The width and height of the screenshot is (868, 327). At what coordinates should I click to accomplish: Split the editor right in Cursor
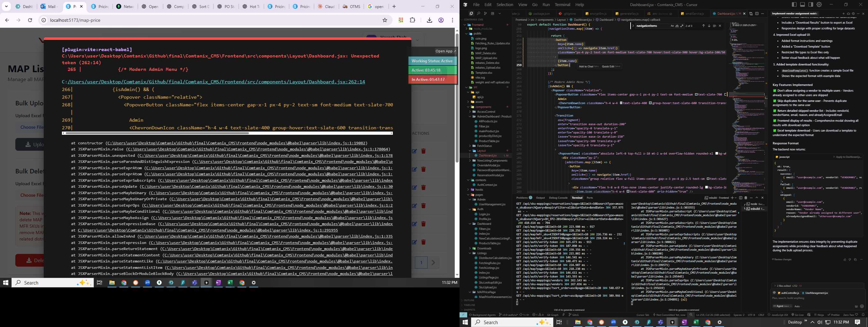point(757,13)
